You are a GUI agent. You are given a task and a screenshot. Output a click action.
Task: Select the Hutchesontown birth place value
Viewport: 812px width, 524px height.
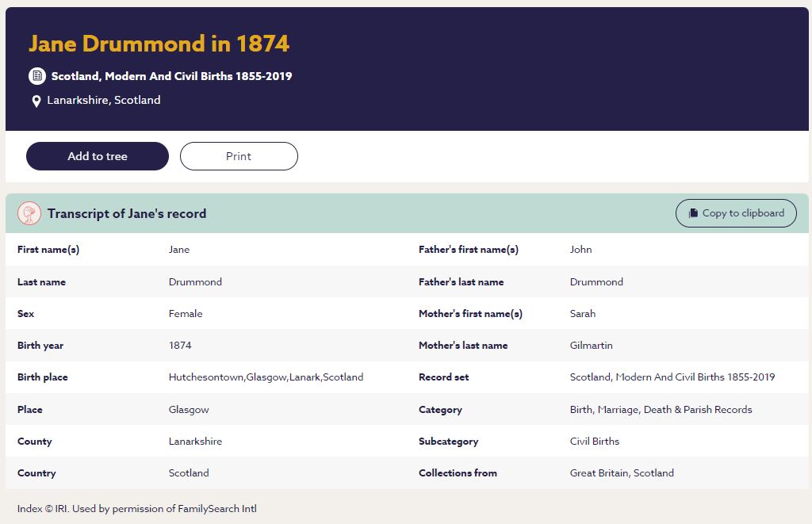tap(266, 377)
